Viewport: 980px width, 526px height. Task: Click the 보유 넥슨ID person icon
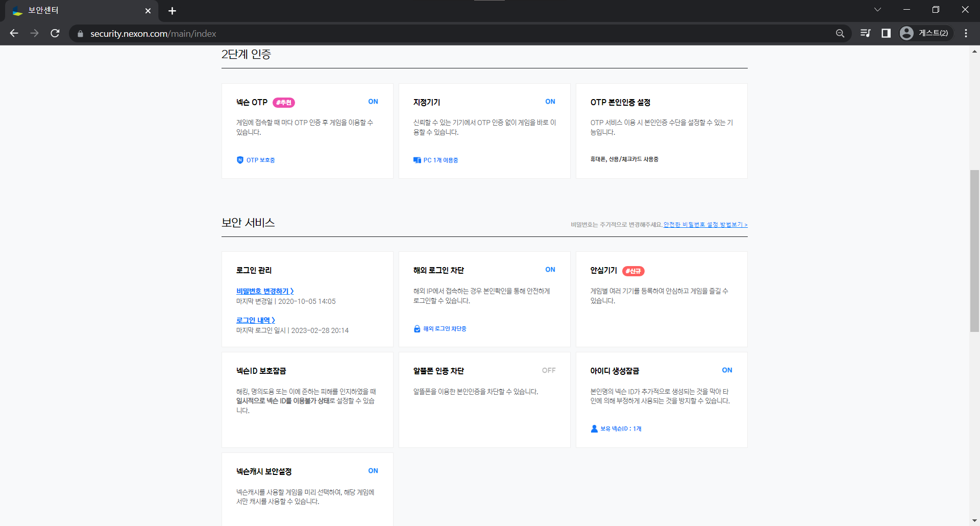(594, 429)
